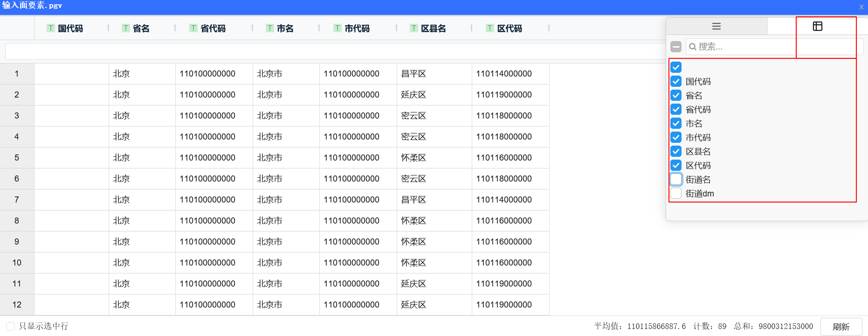
Task: Check the 只显示选中行 option
Action: pos(10,326)
